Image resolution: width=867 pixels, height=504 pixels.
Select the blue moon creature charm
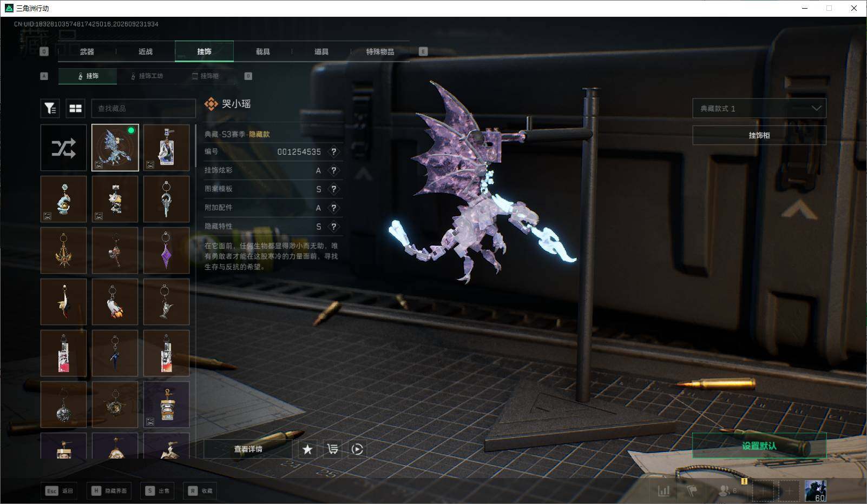63,199
